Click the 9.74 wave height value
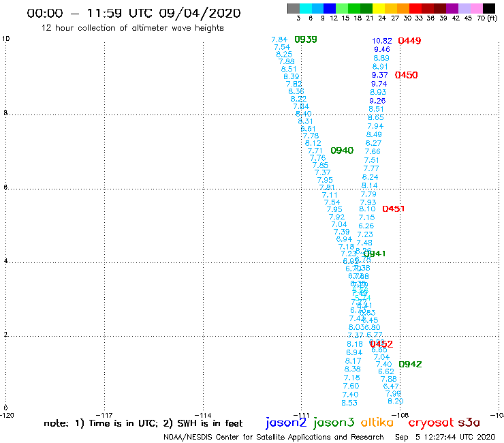The height and width of the screenshot is (443, 504). pyautogui.click(x=379, y=84)
